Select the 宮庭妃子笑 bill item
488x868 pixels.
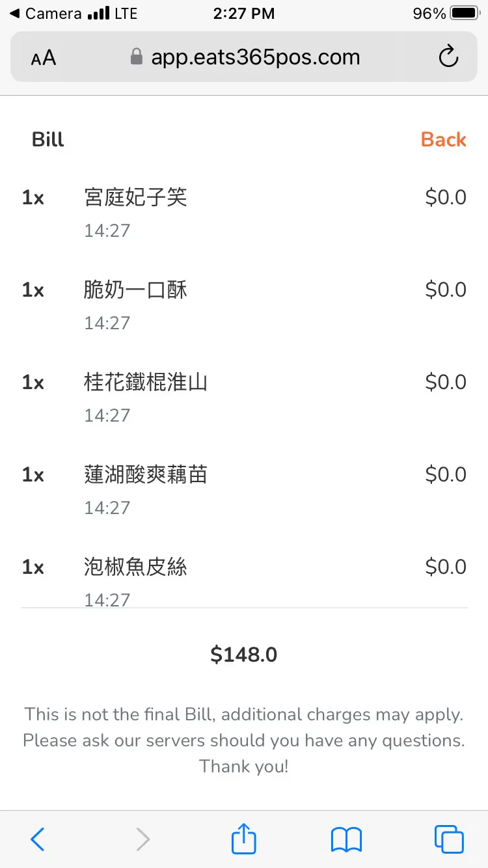[135, 197]
